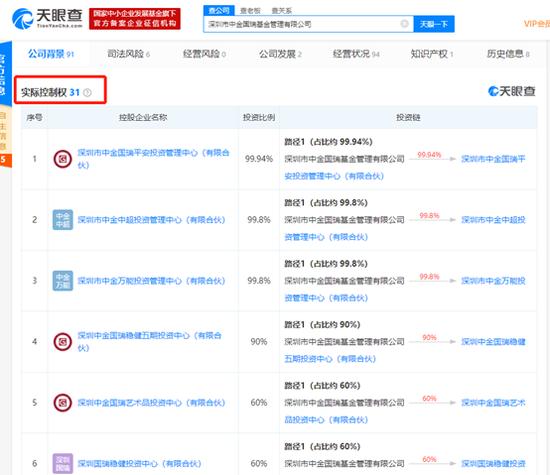Image resolution: width=550 pixels, height=475 pixels.
Task: Switch to the 司法风险 tab
Action: coord(128,54)
